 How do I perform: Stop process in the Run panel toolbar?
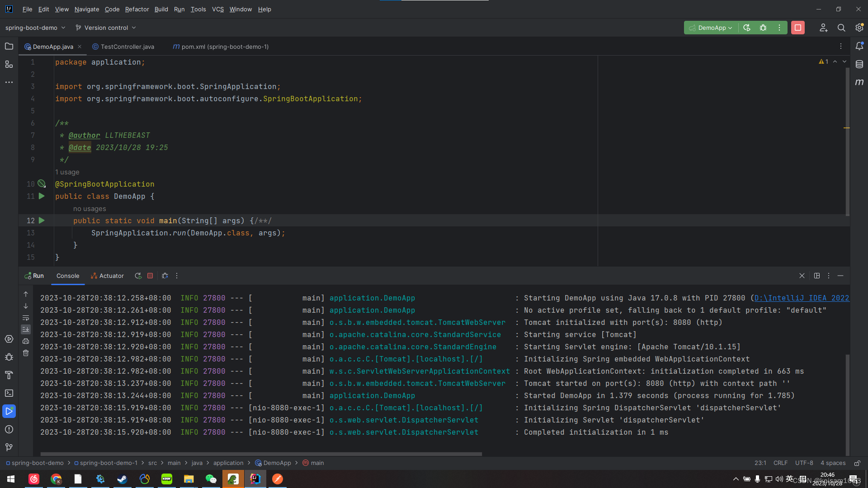click(150, 276)
